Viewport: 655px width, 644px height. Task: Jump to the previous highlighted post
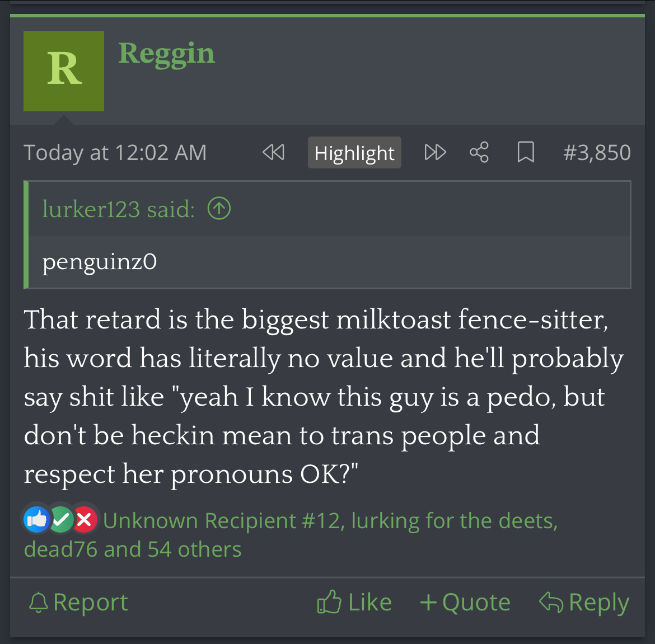(273, 152)
